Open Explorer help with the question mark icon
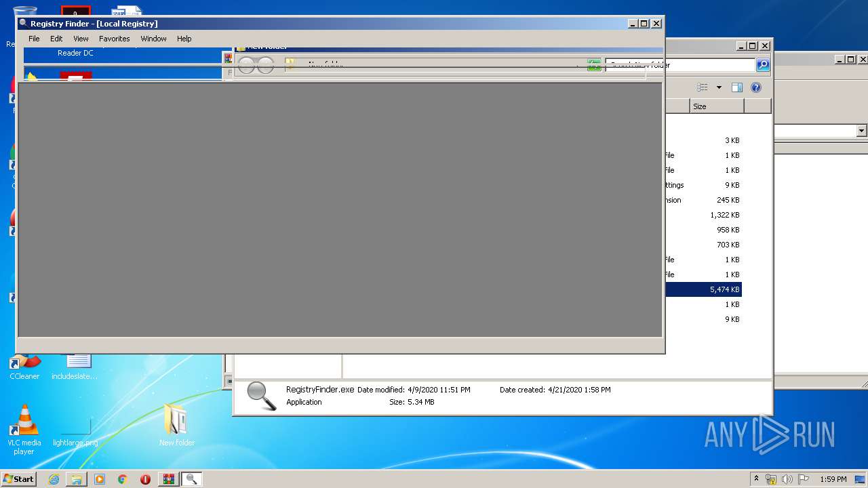 click(756, 87)
